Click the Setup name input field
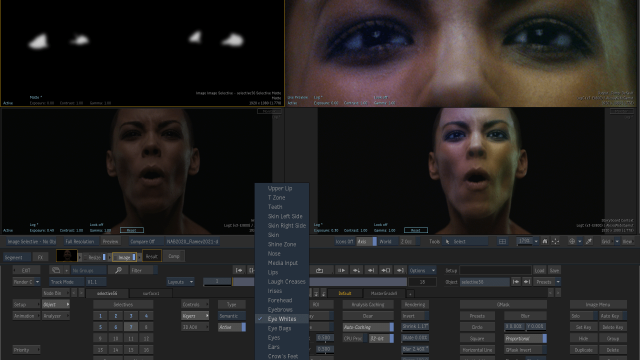Viewport: 640px width, 360px height. [496, 270]
